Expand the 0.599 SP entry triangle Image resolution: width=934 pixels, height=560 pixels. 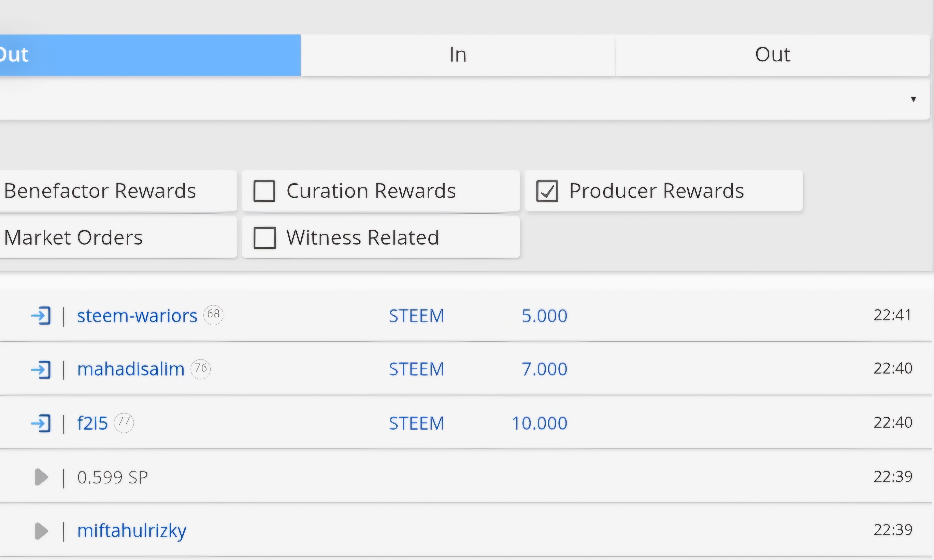[x=41, y=477]
